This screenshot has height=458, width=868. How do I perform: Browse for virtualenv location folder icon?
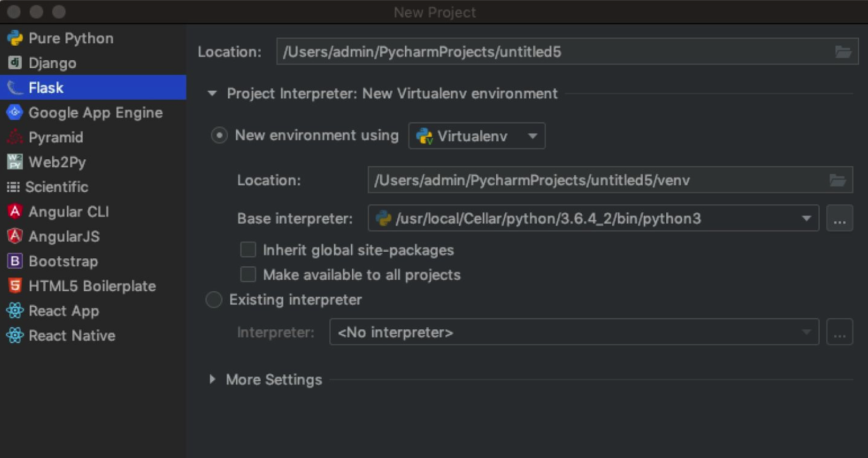pos(838,181)
